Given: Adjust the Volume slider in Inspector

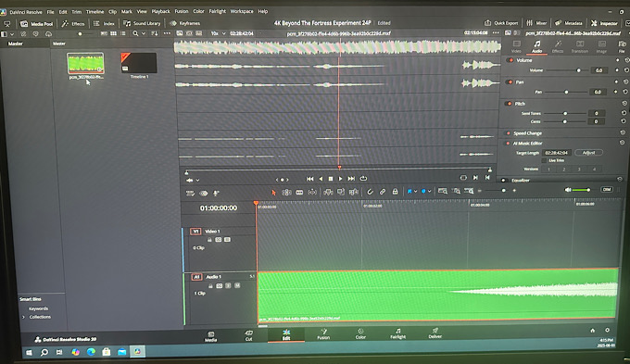Looking at the screenshot, I should pos(566,70).
